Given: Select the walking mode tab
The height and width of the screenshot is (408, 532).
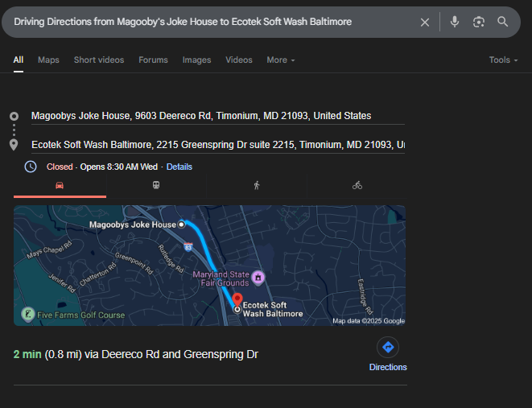Looking at the screenshot, I should coord(257,186).
